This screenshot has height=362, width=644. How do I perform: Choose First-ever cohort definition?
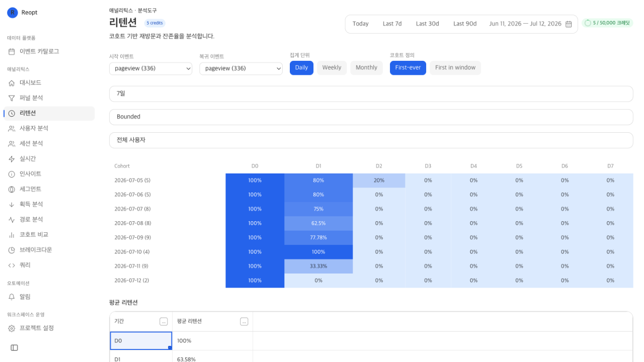pos(408,68)
